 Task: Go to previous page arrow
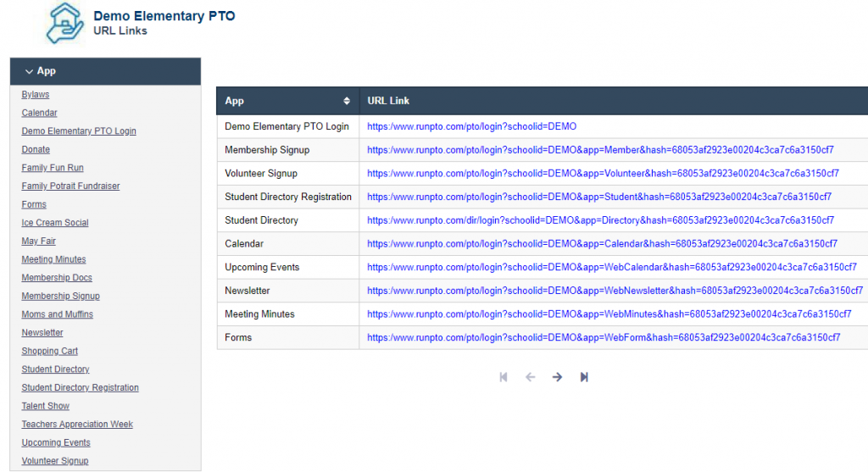[x=531, y=377]
